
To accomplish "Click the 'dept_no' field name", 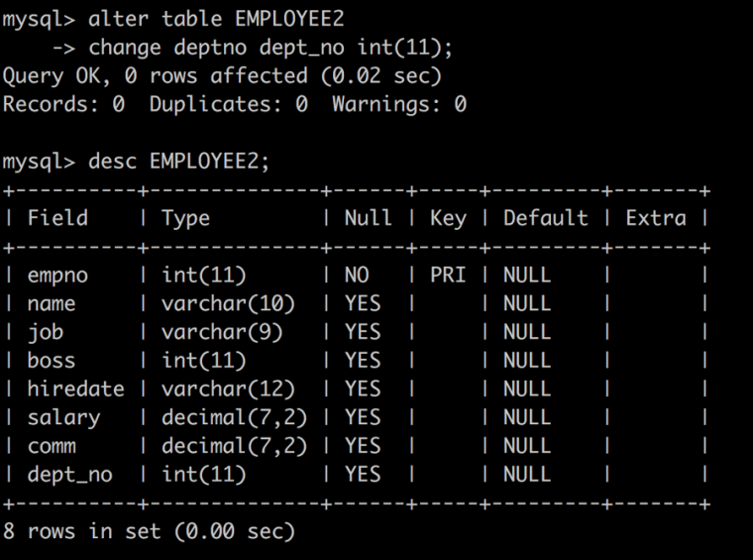I will point(70,475).
